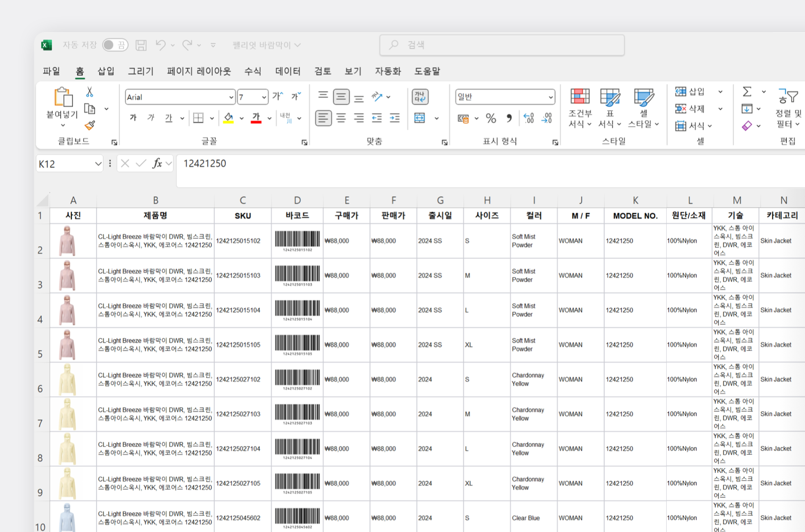This screenshot has width=805, height=532.
Task: Open the fill color dropdown arrow
Action: (242, 119)
